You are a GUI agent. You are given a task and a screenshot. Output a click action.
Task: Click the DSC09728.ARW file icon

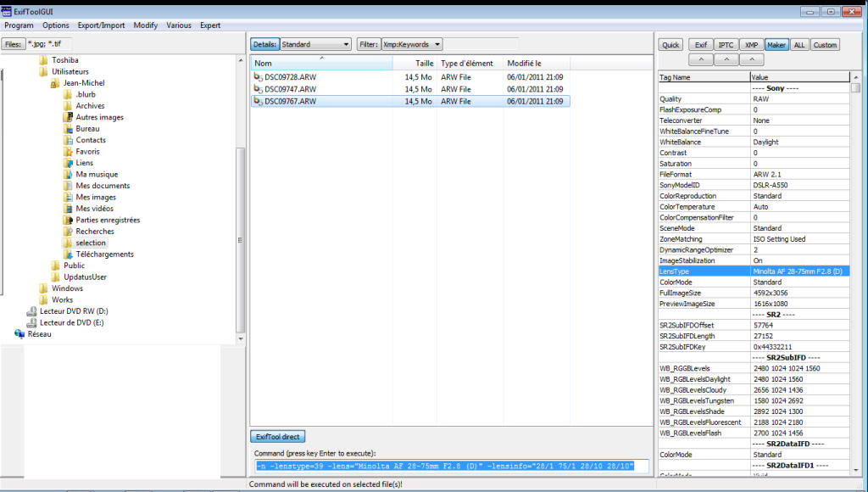[x=258, y=77]
